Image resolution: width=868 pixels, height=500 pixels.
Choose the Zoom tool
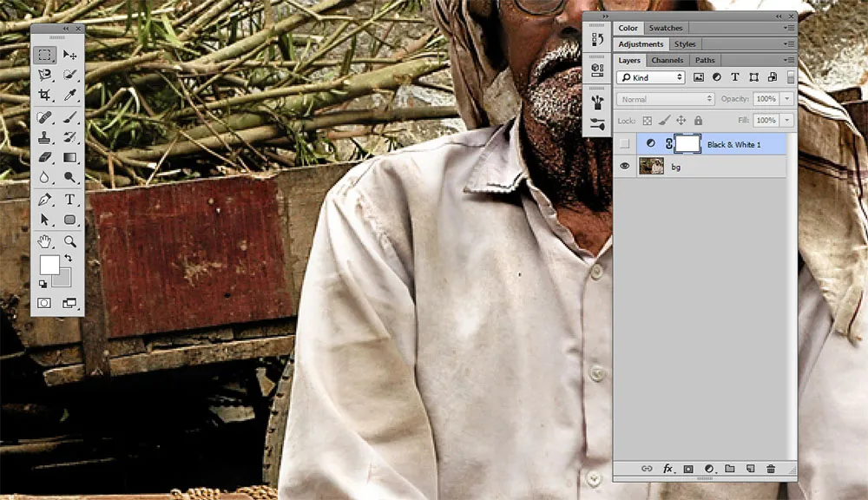tap(70, 240)
